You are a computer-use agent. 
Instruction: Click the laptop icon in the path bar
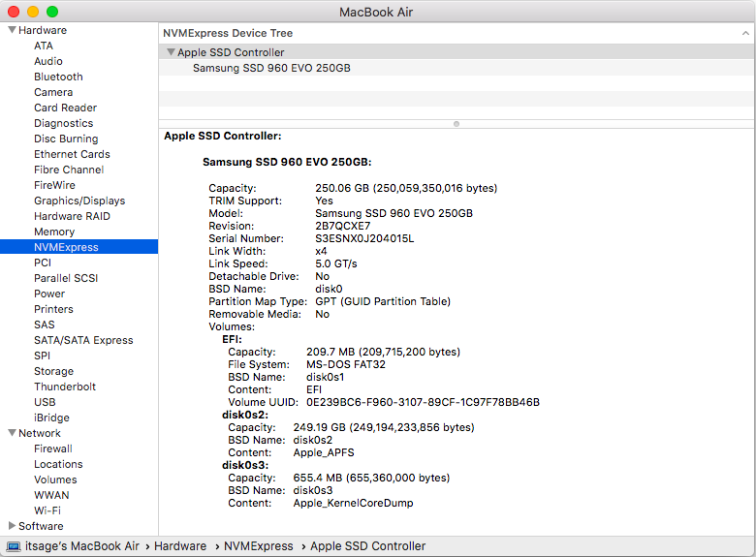[x=14, y=546]
